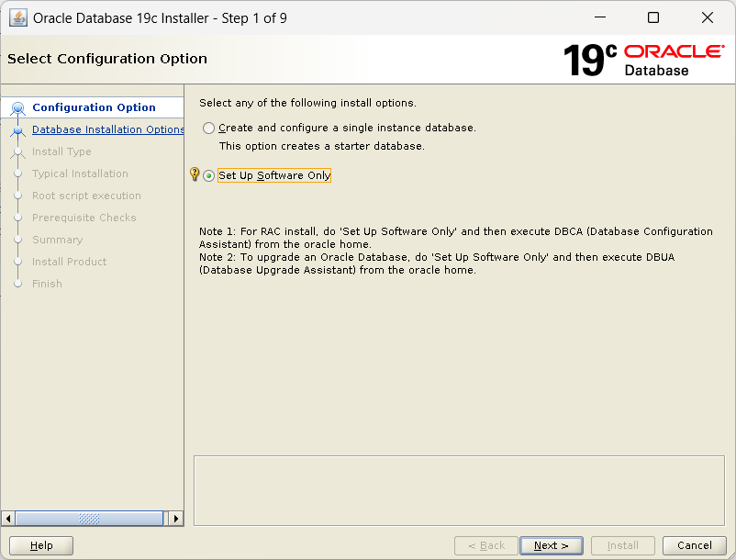Click the Database Installation Options step node icon
The height and width of the screenshot is (560, 736).
[x=17, y=130]
